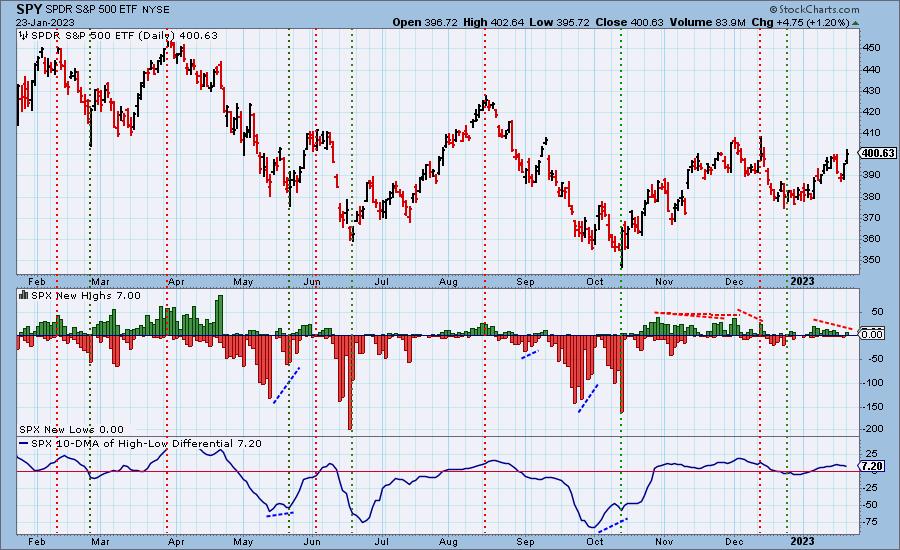Click the histogram icon beside SPX New Highs
Image resolution: width=900 pixels, height=550 pixels.
coord(24,295)
